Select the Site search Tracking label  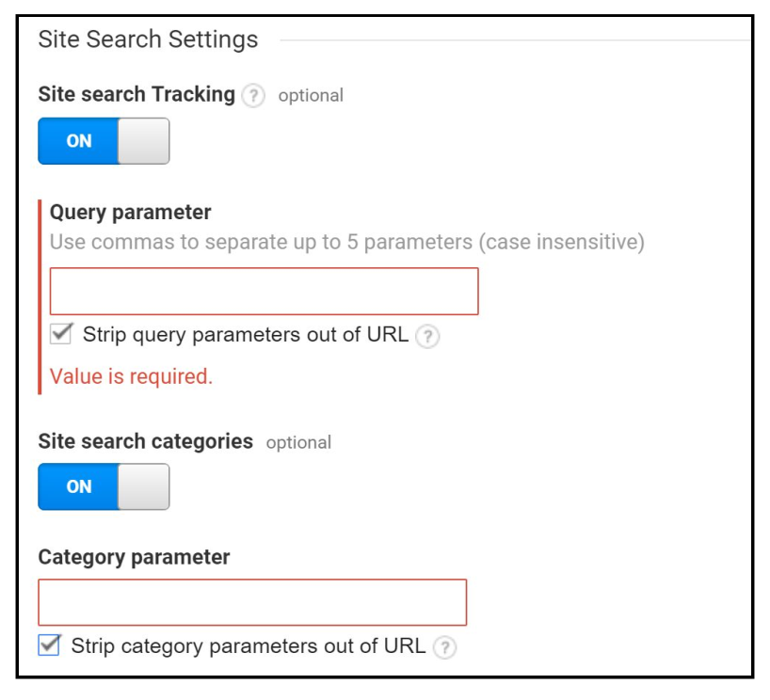click(x=136, y=94)
